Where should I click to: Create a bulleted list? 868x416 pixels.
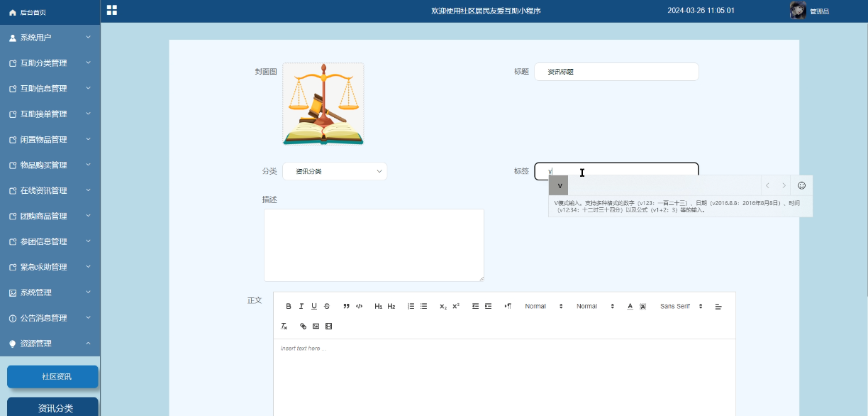423,306
